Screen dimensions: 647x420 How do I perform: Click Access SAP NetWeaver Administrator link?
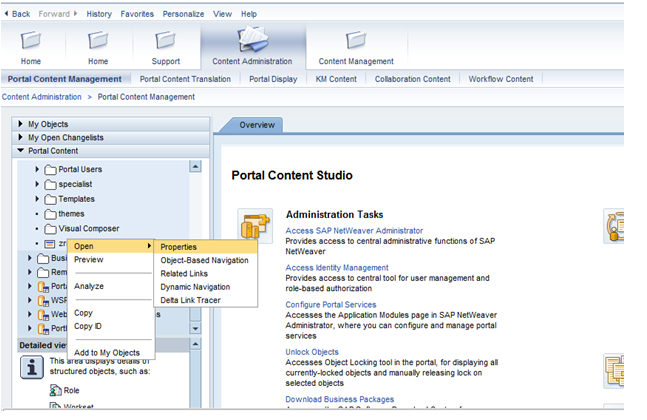click(354, 231)
